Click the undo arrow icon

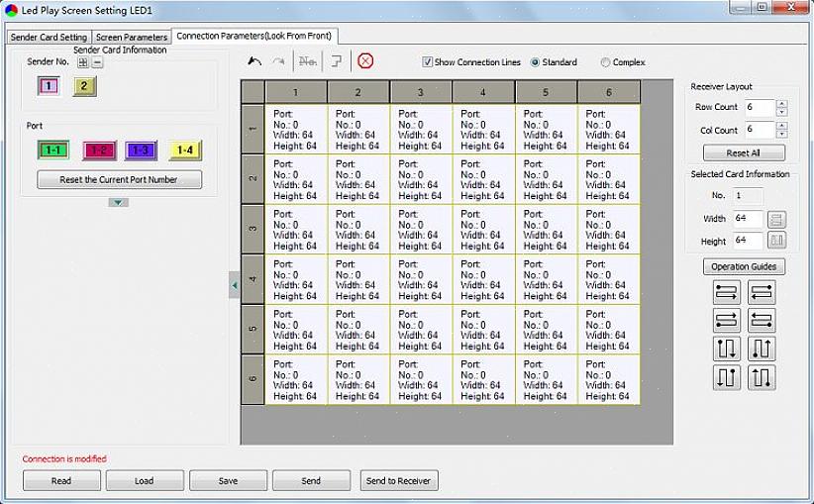point(254,61)
